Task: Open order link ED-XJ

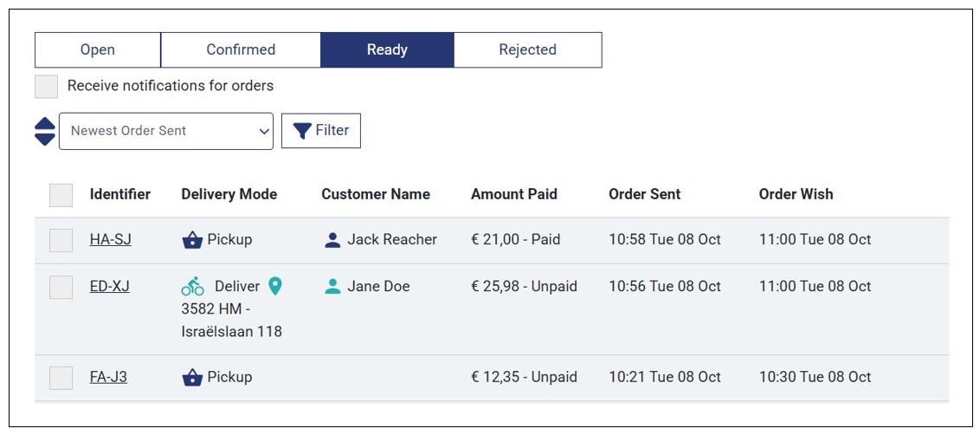Action: coord(110,287)
